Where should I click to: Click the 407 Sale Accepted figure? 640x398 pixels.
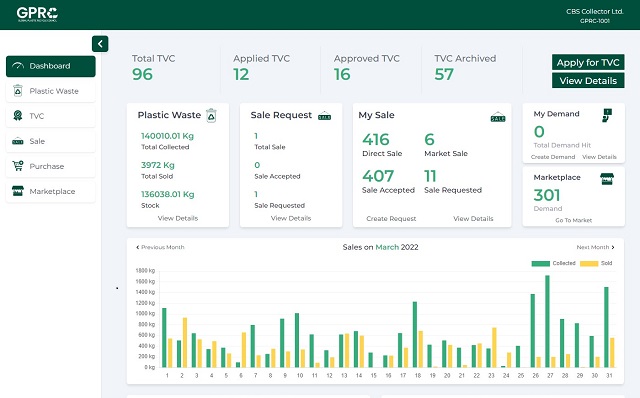point(378,176)
